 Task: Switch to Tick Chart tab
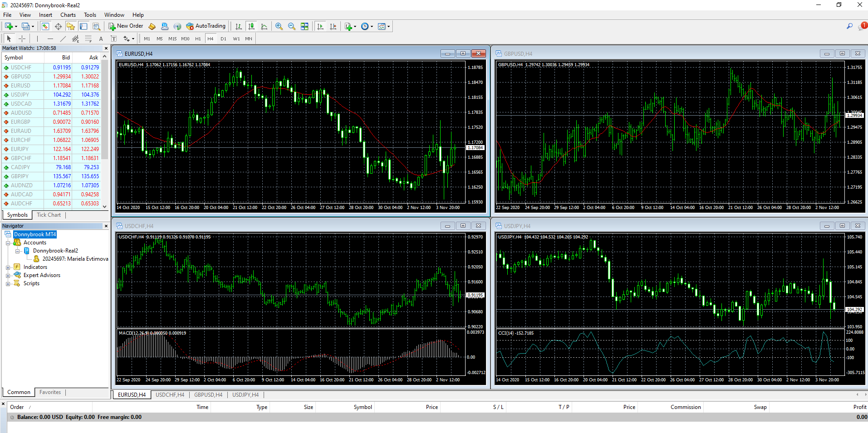pos(49,215)
